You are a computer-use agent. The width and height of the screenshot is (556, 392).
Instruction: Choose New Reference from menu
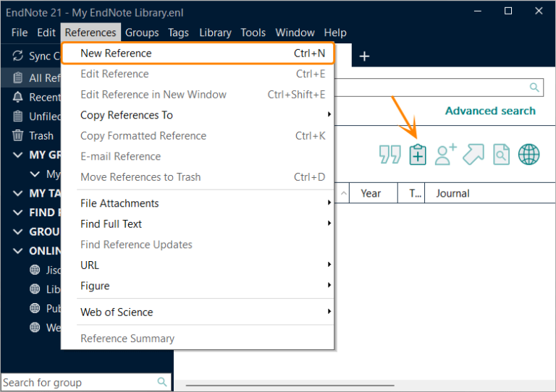coord(198,53)
